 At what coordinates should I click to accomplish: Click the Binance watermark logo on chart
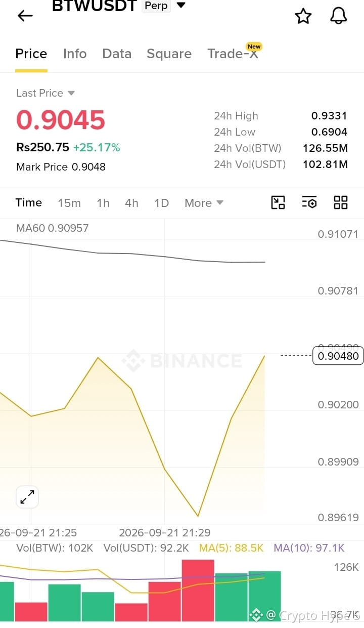pos(182,361)
